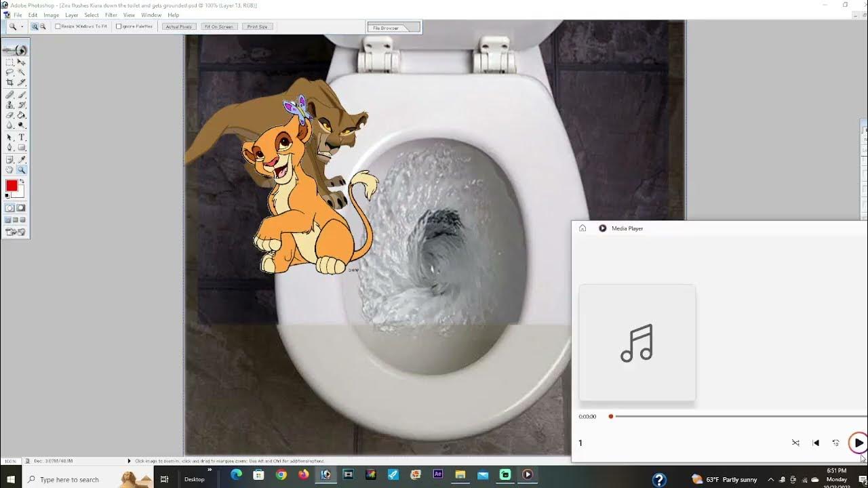This screenshot has width=868, height=488.
Task: Choose the Zoom In mode icon
Action: pyautogui.click(x=34, y=26)
